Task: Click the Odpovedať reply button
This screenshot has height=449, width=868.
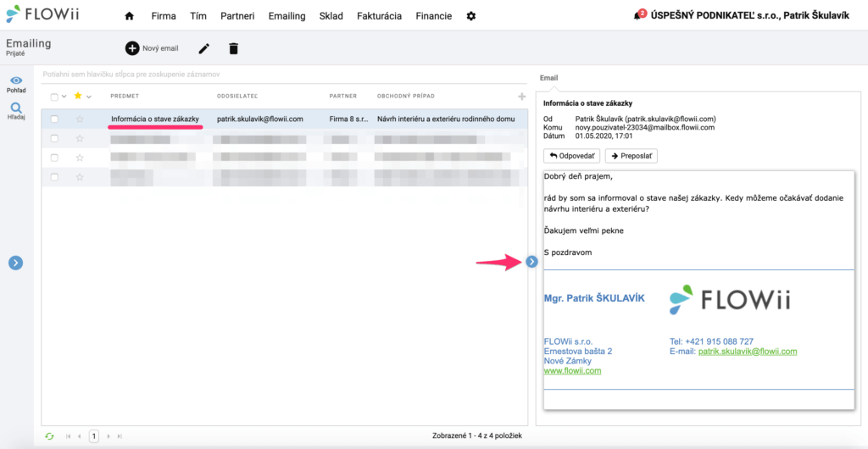Action: 572,156
